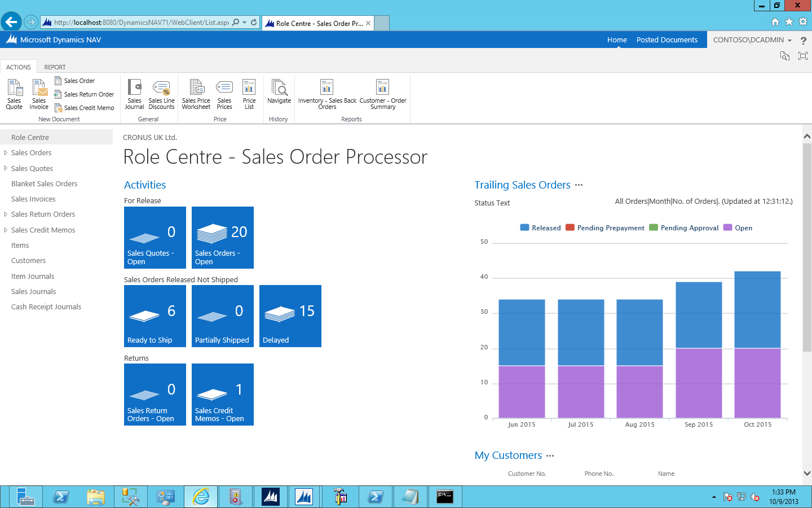Open File Explorer from taskbar
Screen dimensions: 812x508
pyautogui.click(x=96, y=497)
